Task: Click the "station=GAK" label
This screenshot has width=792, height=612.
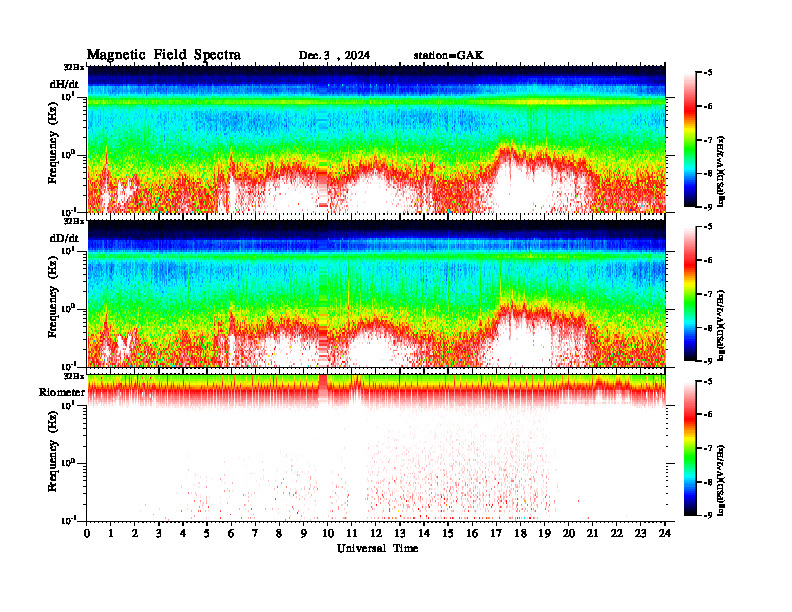Action: (448, 55)
